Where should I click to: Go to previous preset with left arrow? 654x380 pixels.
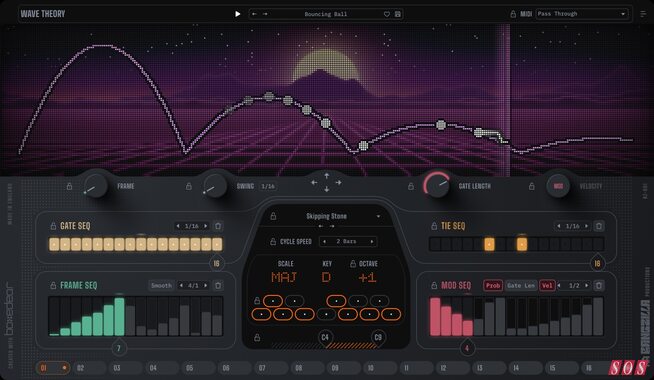click(x=254, y=14)
